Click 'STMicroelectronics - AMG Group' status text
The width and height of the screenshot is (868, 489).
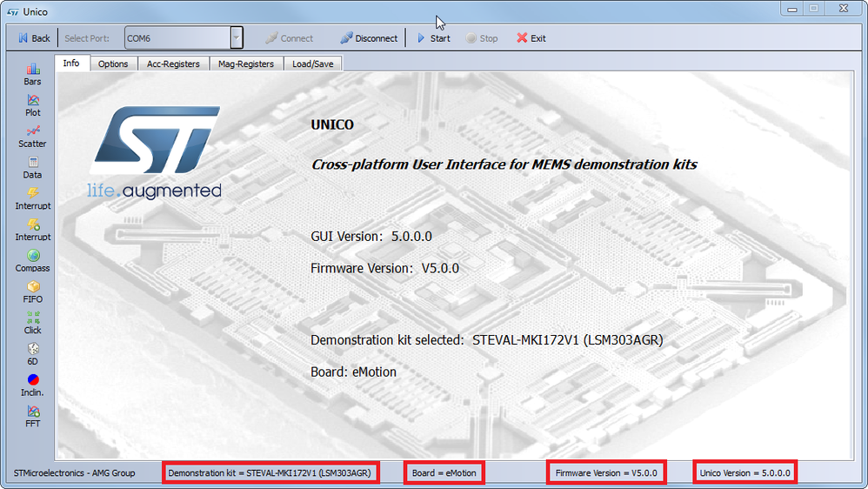tap(74, 473)
